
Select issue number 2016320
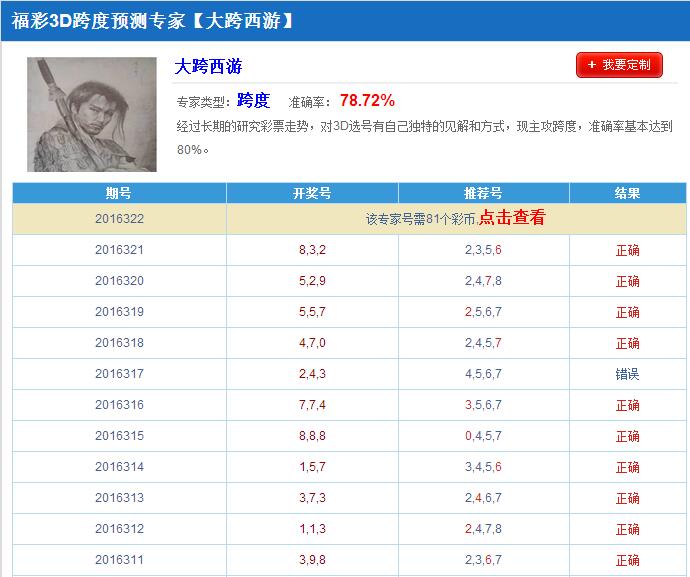click(x=119, y=281)
